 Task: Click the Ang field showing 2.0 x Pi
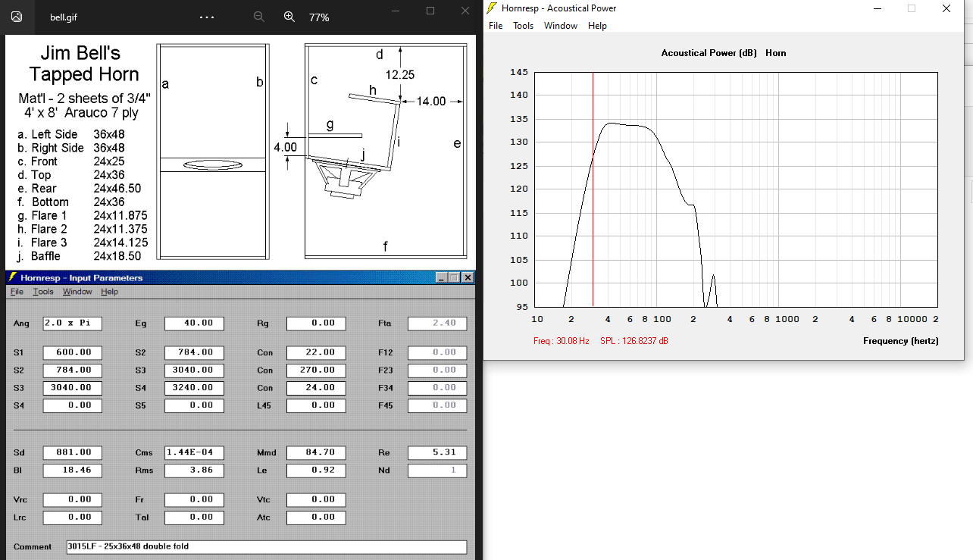(x=72, y=324)
